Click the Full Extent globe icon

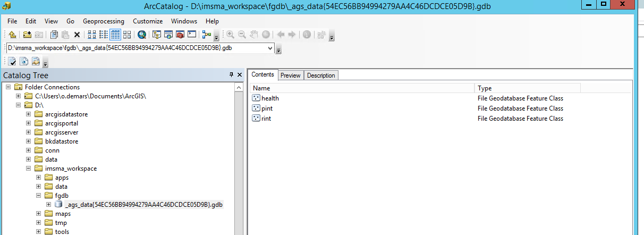pyautogui.click(x=266, y=35)
